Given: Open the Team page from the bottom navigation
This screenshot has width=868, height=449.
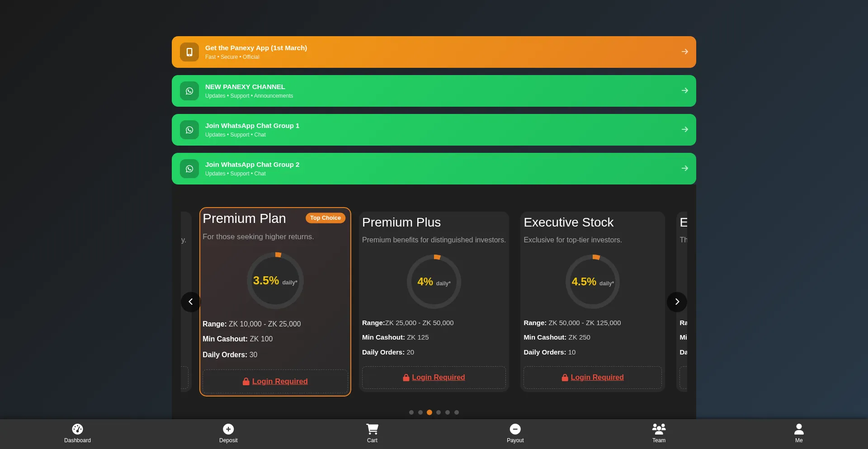Looking at the screenshot, I should tap(659, 434).
